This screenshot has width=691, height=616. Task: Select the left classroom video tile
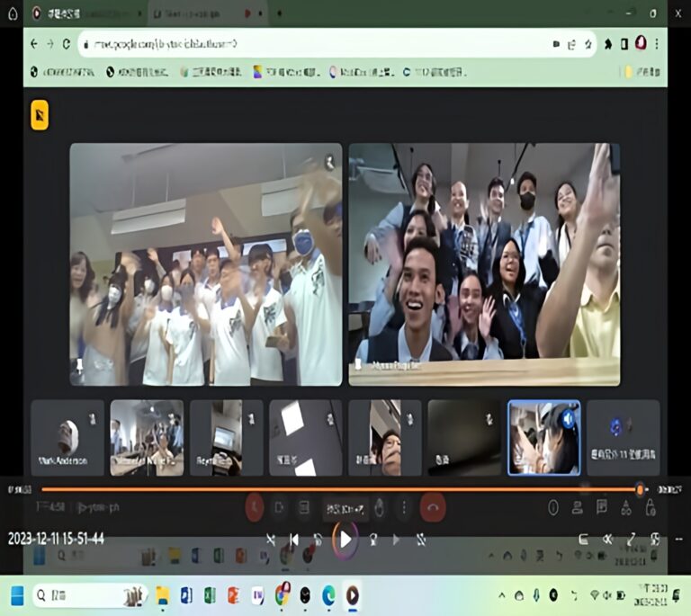206,264
